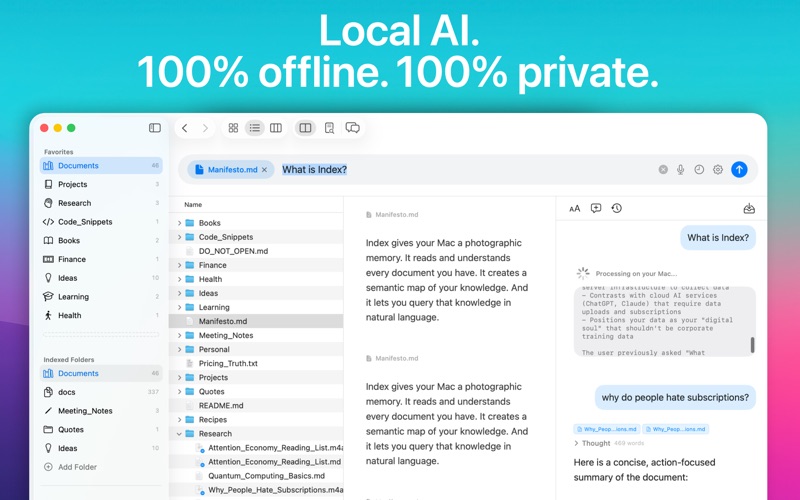Viewport: 800px width, 500px height.
Task: Go back with the left arrow
Action: tap(185, 128)
